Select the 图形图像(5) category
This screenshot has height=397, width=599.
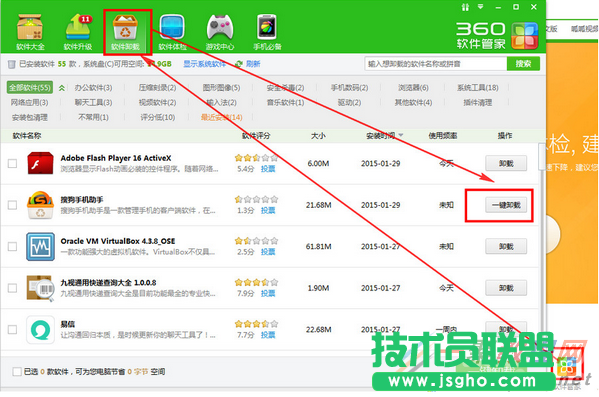tap(221, 88)
